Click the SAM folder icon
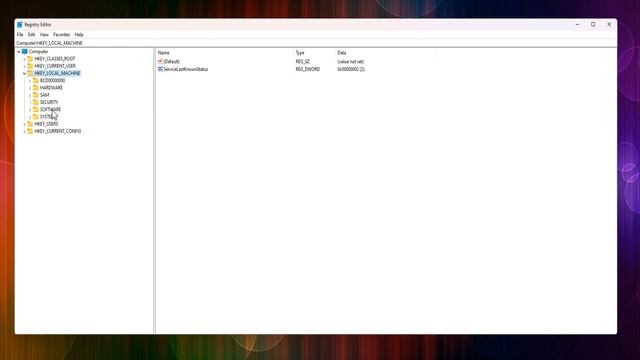This screenshot has height=360, width=640. 36,95
